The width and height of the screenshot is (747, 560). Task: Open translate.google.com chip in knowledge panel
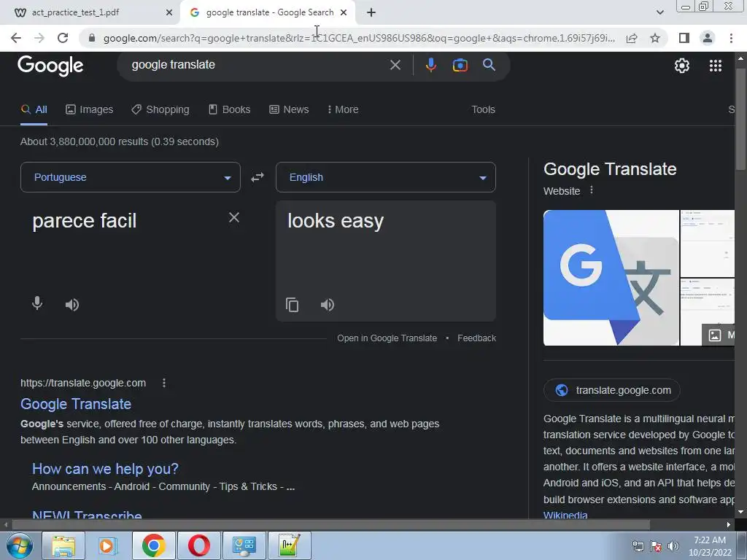(612, 391)
